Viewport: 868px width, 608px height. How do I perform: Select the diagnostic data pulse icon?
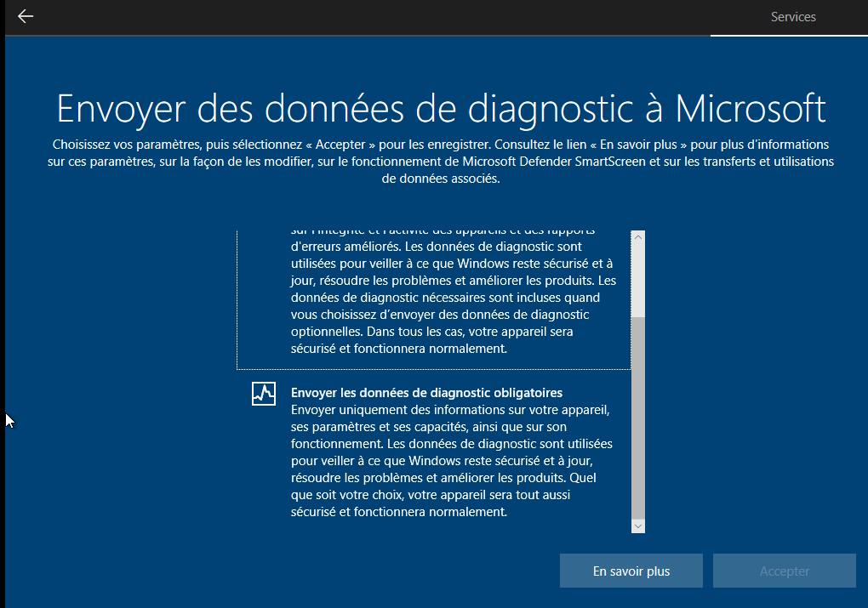[x=264, y=394]
